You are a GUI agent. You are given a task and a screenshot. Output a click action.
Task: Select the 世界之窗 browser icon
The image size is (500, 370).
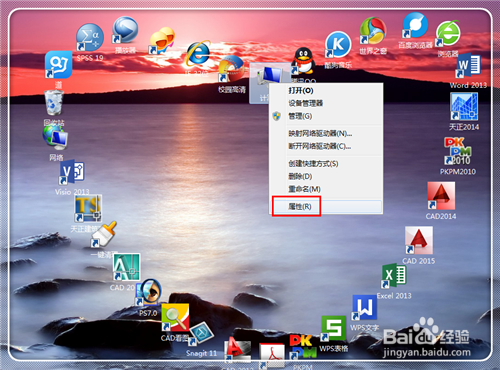[x=373, y=31]
